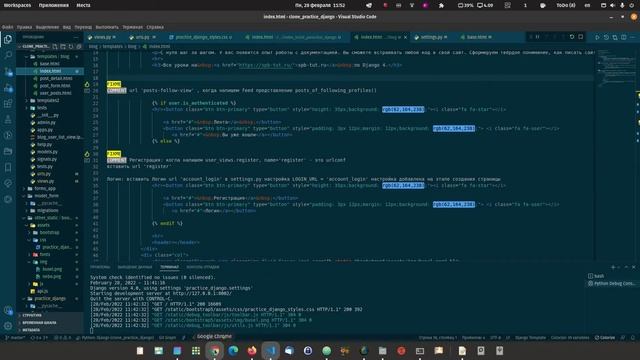
Task: Click Python Django debug config in status bar
Action: pyautogui.click(x=116, y=338)
